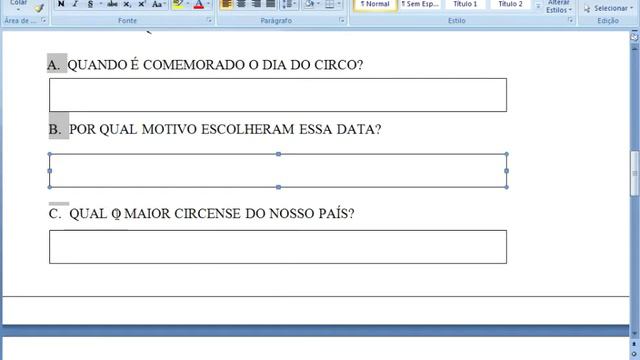Toggle the ruler icon above scrollbar
This screenshot has height=360, width=640.
click(x=634, y=37)
